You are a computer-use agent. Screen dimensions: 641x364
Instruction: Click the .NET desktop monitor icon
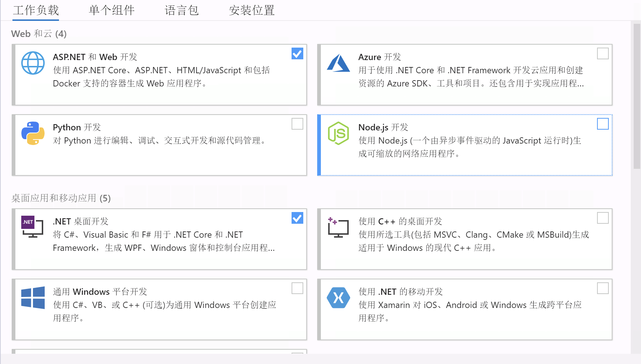point(32,227)
